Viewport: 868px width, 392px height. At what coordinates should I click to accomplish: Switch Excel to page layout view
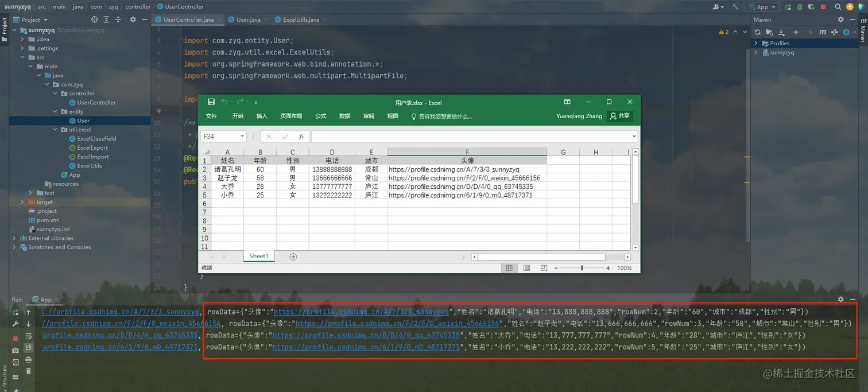pyautogui.click(x=527, y=268)
